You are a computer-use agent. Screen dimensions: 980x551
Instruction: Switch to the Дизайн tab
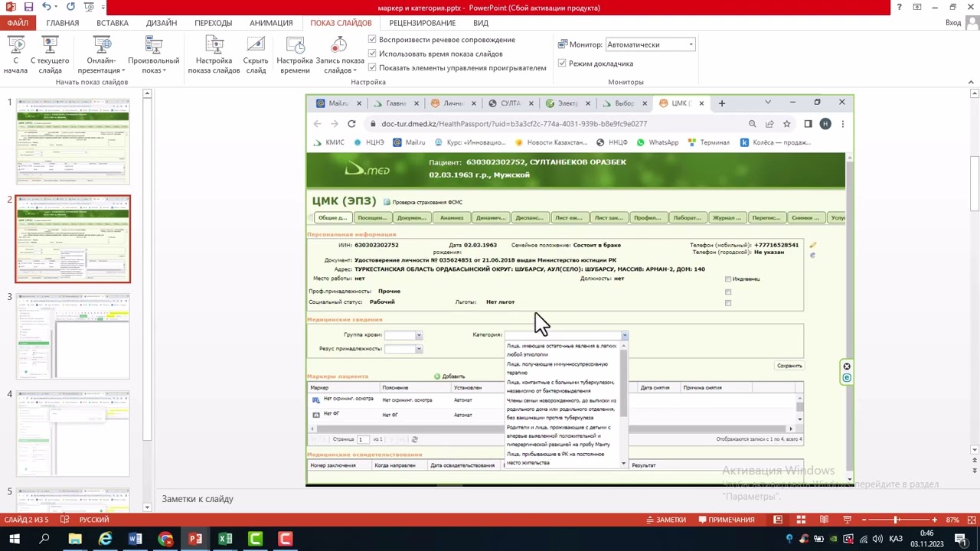(162, 23)
